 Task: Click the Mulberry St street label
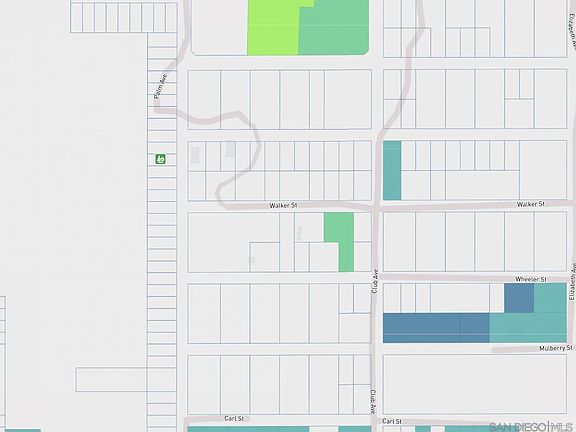[x=556, y=348]
